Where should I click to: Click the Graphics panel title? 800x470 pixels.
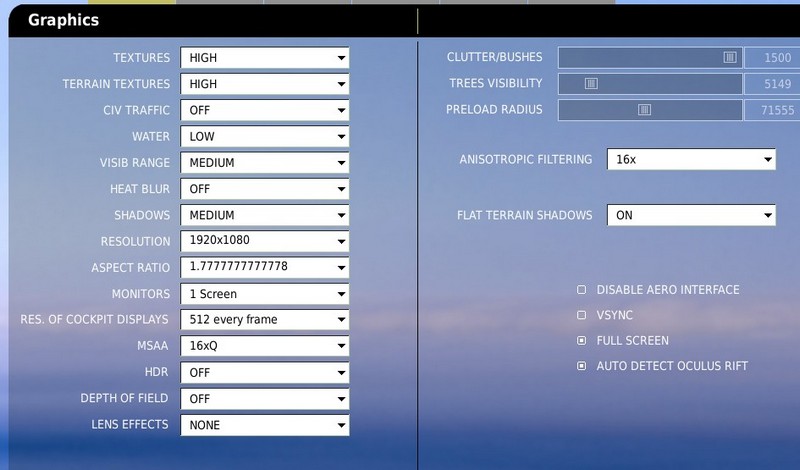[63, 20]
